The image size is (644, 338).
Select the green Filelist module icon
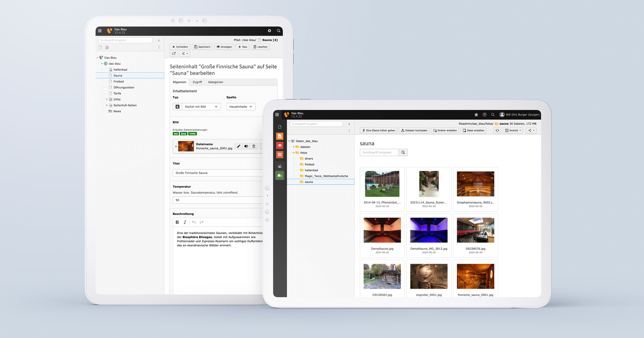click(x=280, y=175)
